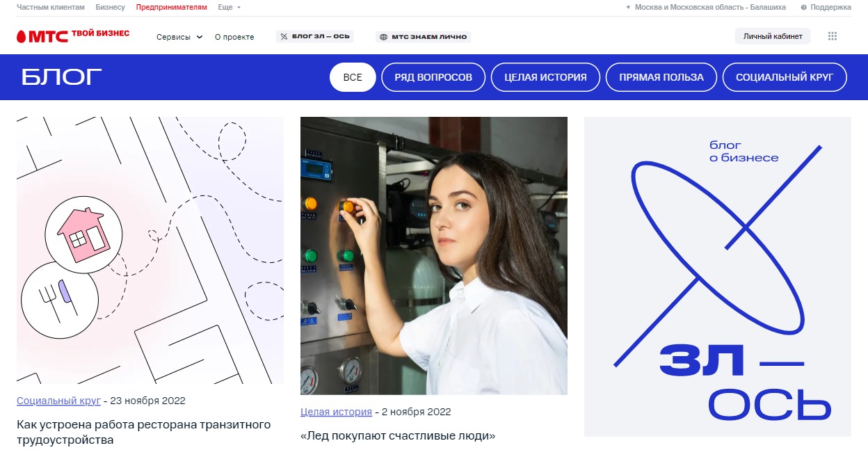The image size is (868, 466).
Task: Open the СОЦИАЛЬНЫЙ КРУГ filter tab
Action: coord(785,77)
